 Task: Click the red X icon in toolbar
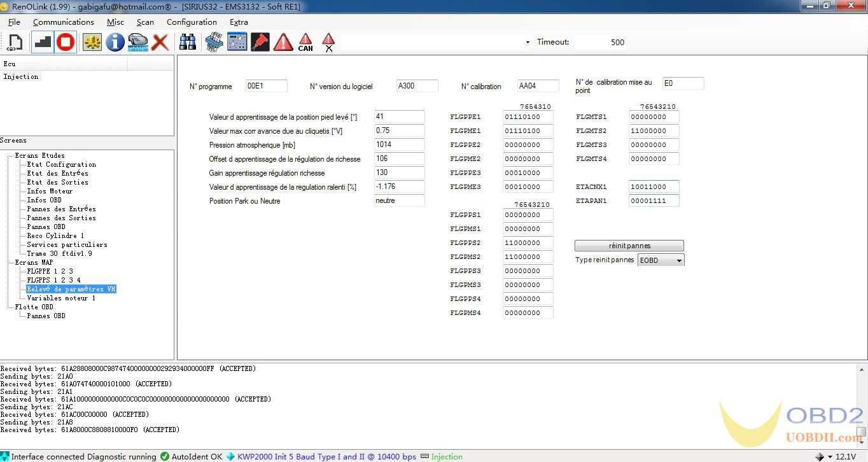[160, 43]
